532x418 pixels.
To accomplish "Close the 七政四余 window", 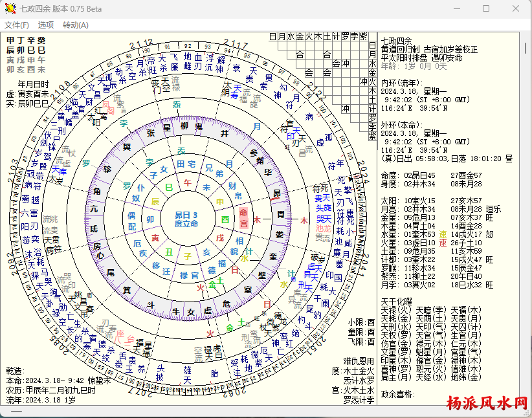I will pos(516,8).
